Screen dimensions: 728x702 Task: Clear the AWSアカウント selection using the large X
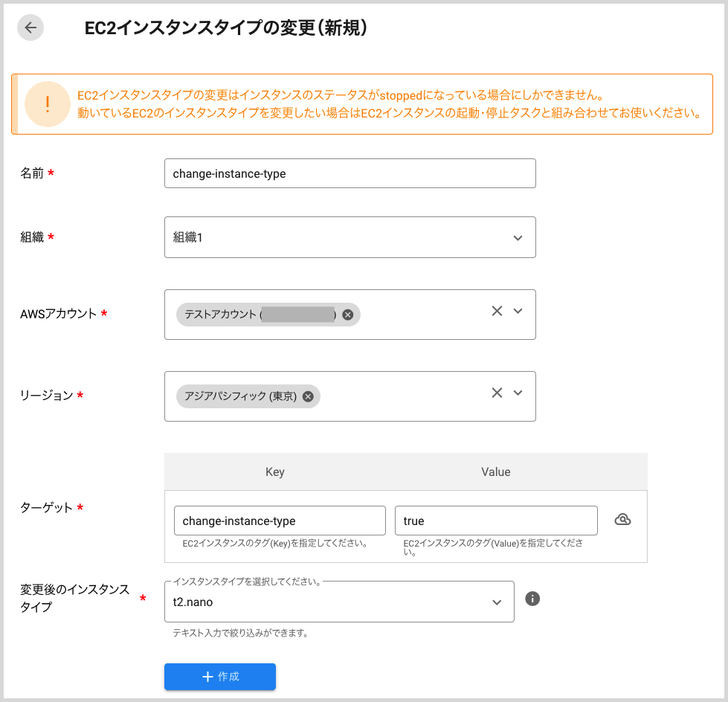pos(497,311)
